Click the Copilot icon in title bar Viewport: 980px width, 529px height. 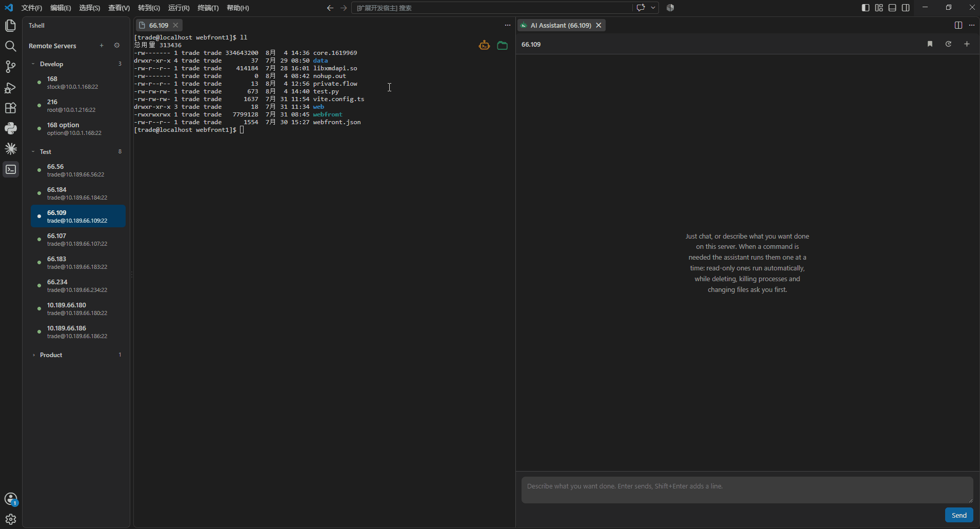tap(670, 8)
